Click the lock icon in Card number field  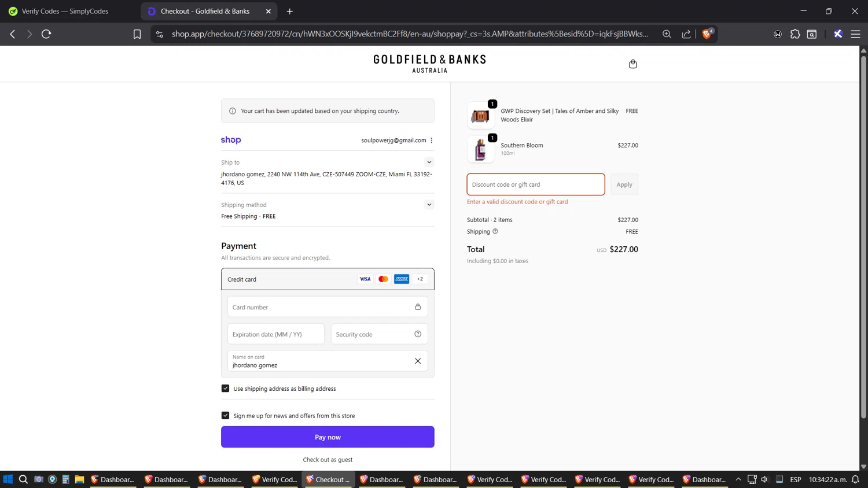(x=418, y=307)
